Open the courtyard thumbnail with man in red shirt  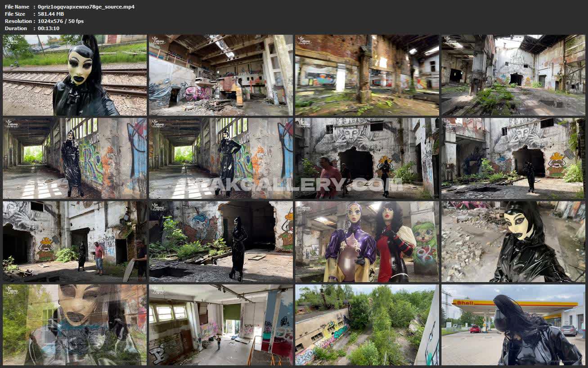pos(75,241)
